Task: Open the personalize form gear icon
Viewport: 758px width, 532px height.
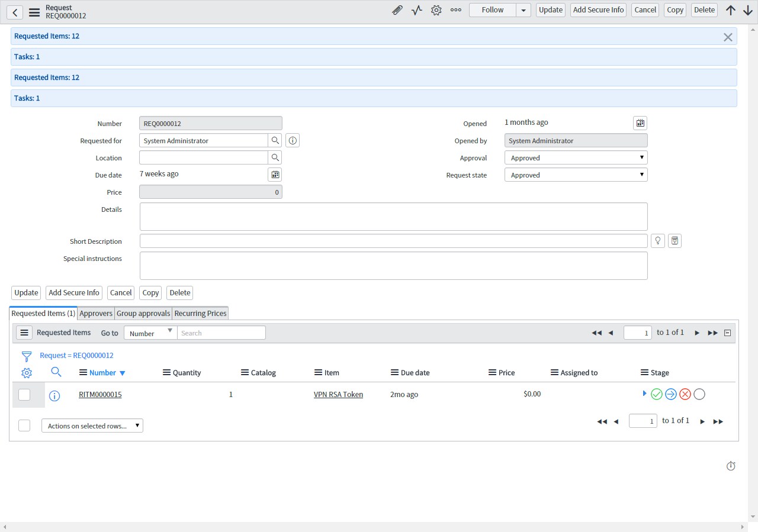Action: point(436,10)
